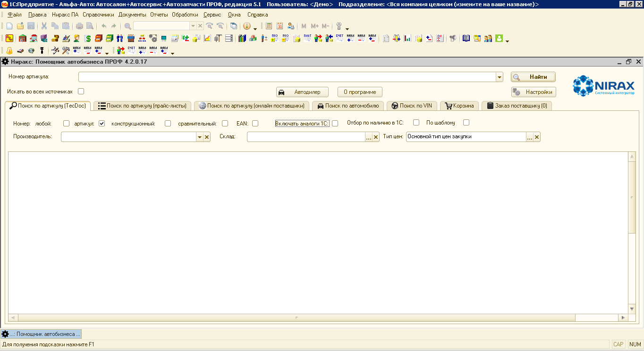
Task: Click the crossed hammer and wrench icon
Action: point(66,50)
